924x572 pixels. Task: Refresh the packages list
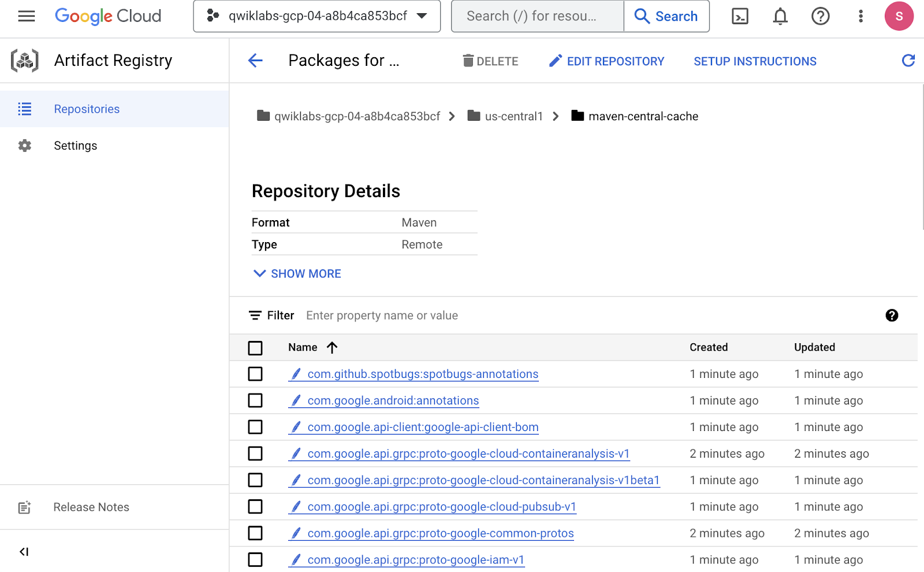[908, 61]
